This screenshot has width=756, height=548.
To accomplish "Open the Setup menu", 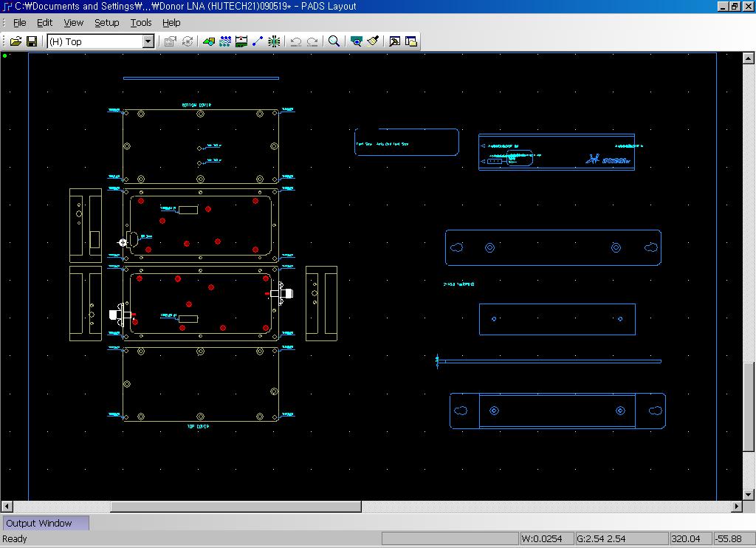I will pos(107,23).
